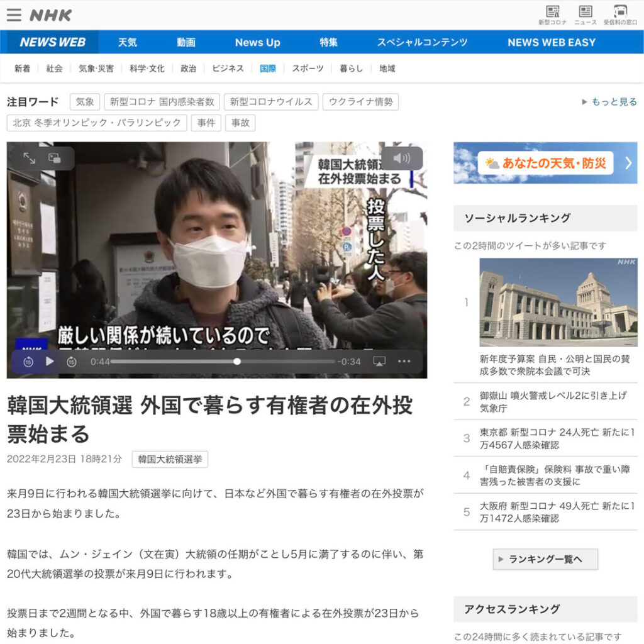Screen dimensions: 644x644
Task: Open the video's three-dot options menu
Action: pos(405,362)
